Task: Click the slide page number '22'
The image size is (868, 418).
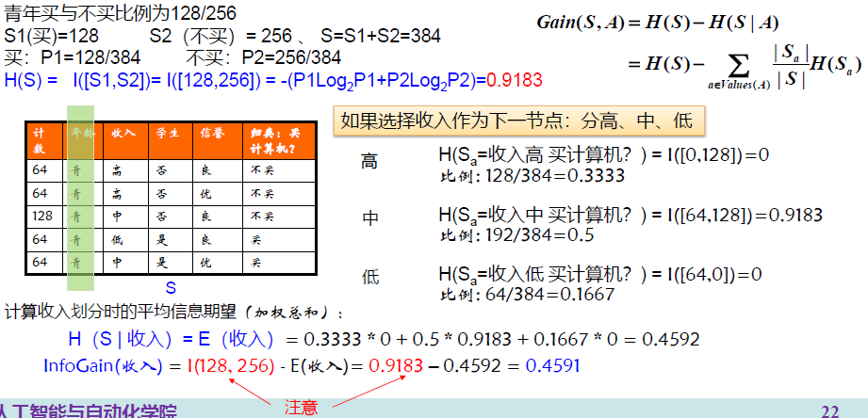Action: click(x=829, y=410)
